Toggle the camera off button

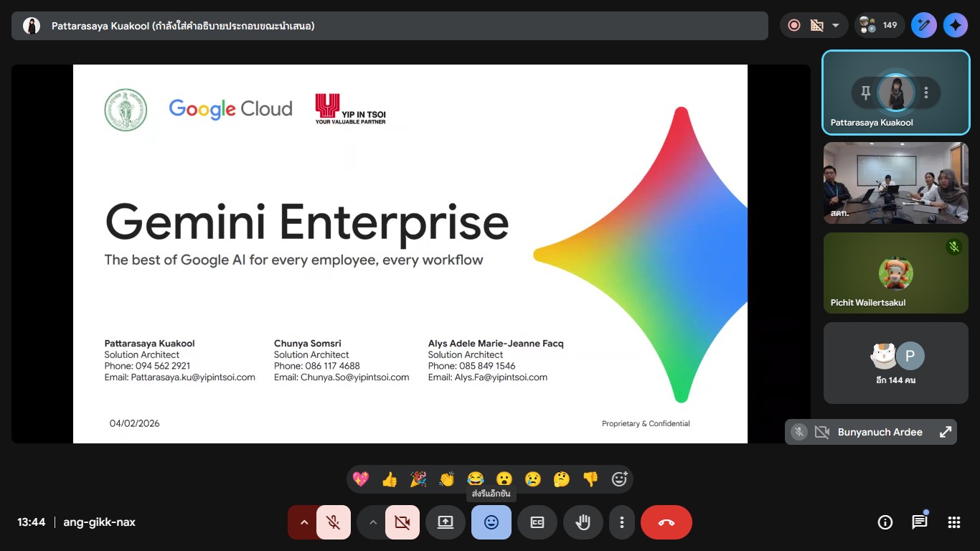[402, 522]
